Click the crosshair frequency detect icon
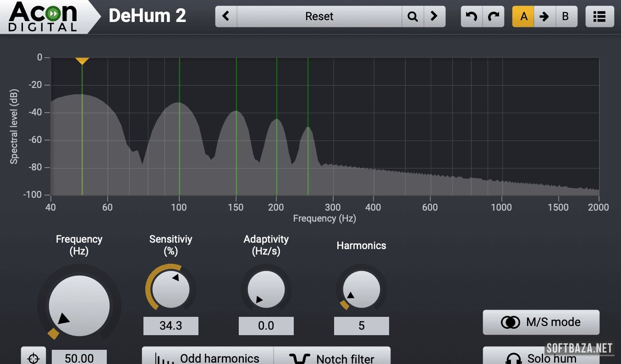This screenshot has width=621, height=364. (33, 357)
